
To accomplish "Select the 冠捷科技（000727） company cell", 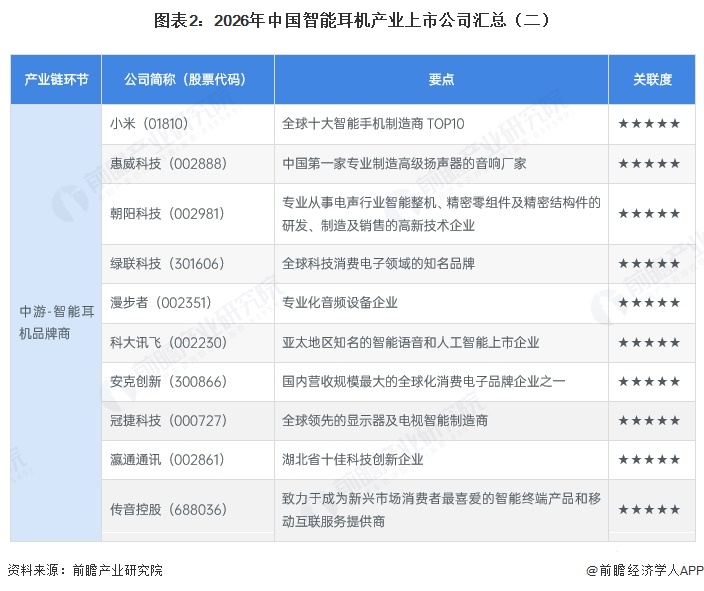I will pyautogui.click(x=188, y=421).
